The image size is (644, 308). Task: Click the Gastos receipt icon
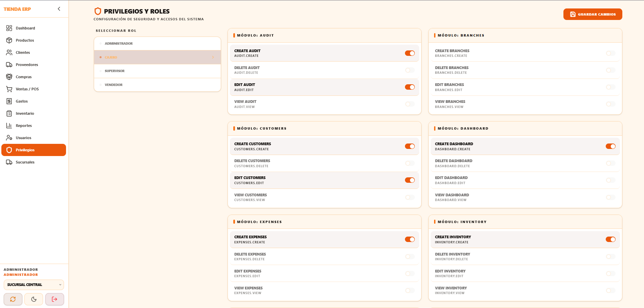click(9, 101)
